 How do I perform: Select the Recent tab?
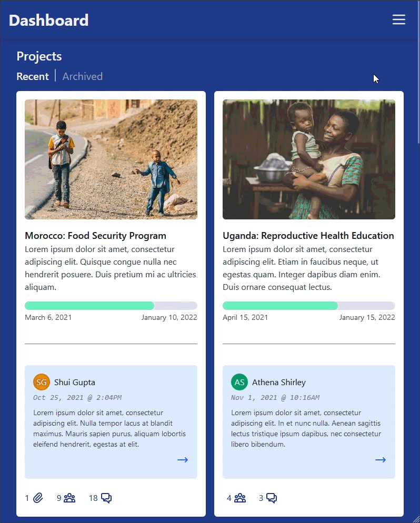coord(33,76)
